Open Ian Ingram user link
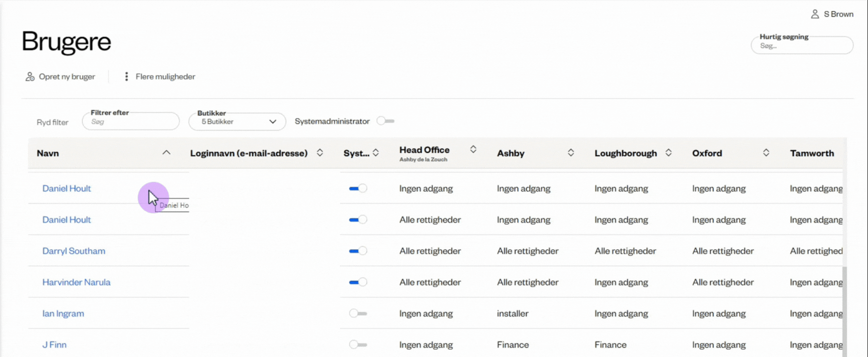This screenshot has height=357, width=868. click(63, 313)
